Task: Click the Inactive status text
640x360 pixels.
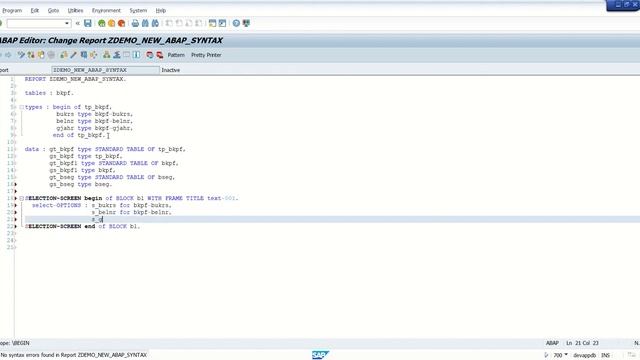Action: tap(171, 70)
